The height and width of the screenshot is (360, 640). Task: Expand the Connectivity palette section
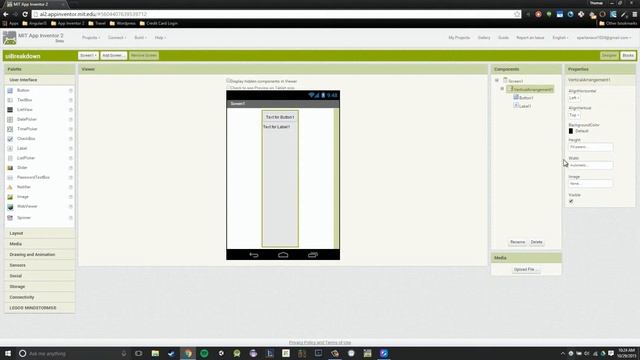tap(40, 297)
